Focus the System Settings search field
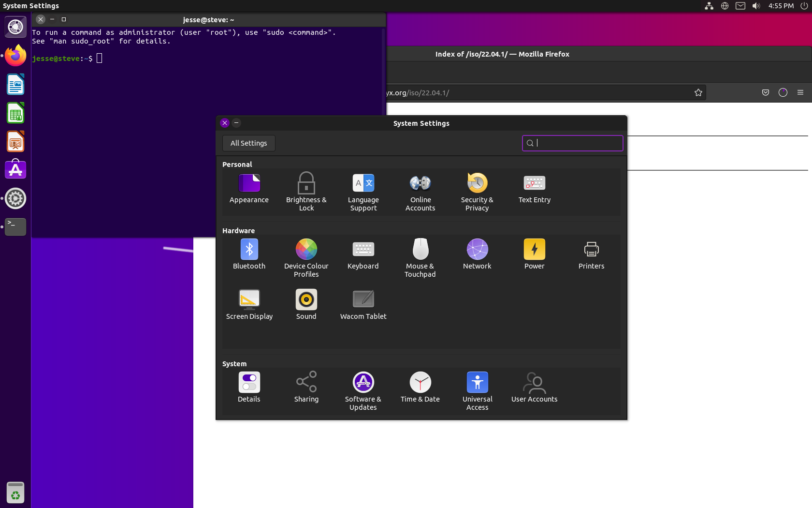812x508 pixels. coord(573,143)
